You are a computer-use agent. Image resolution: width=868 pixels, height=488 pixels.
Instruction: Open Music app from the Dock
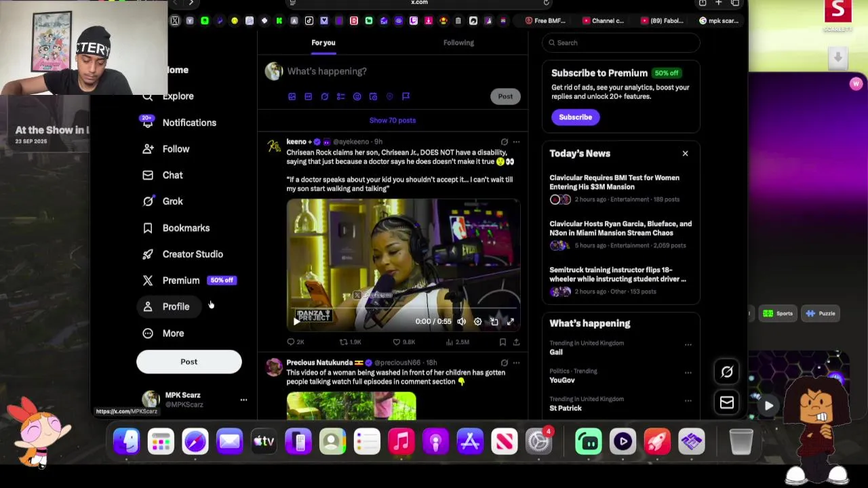[401, 442]
